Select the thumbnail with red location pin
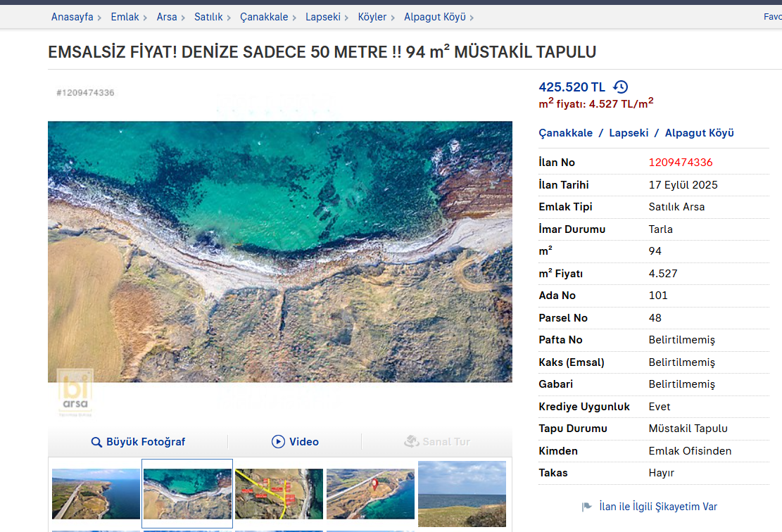782x532 pixels. (x=370, y=494)
